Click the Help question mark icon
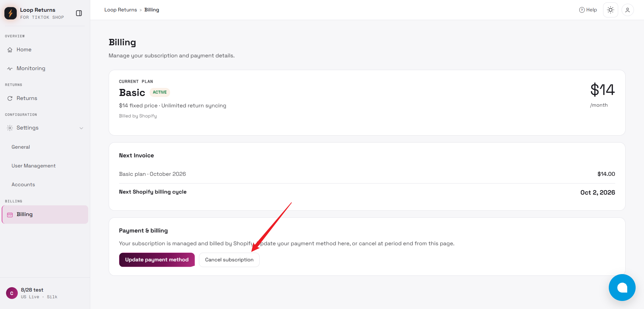 [x=582, y=10]
